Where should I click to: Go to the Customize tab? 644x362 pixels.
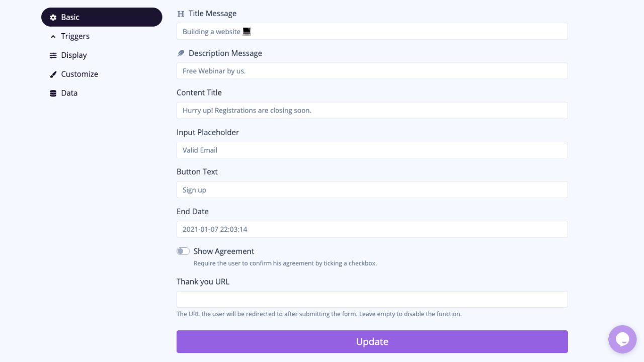pyautogui.click(x=79, y=74)
